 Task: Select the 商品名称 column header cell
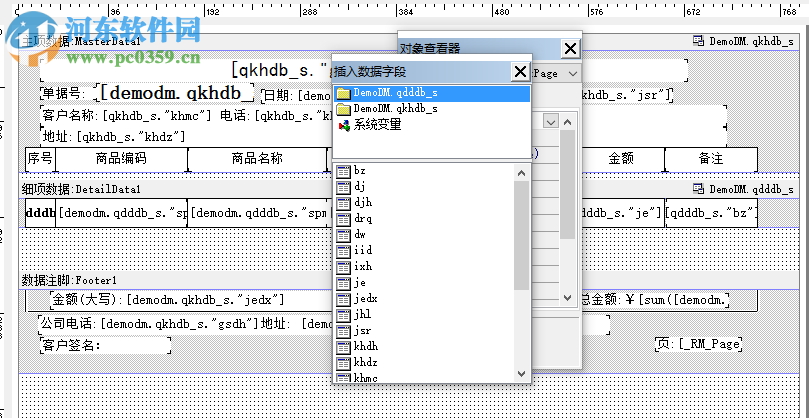click(257, 159)
